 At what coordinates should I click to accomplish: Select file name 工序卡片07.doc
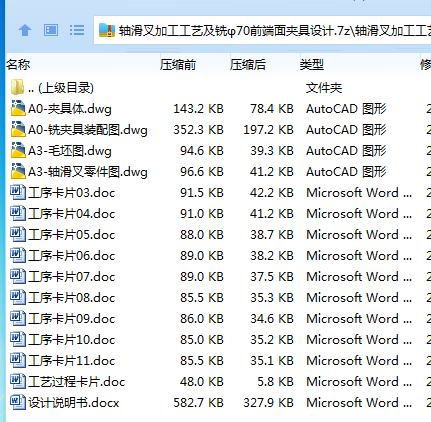(x=72, y=277)
